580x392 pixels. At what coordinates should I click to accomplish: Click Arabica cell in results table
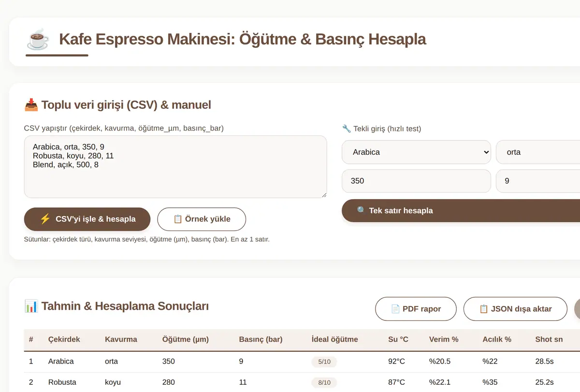[x=61, y=361]
